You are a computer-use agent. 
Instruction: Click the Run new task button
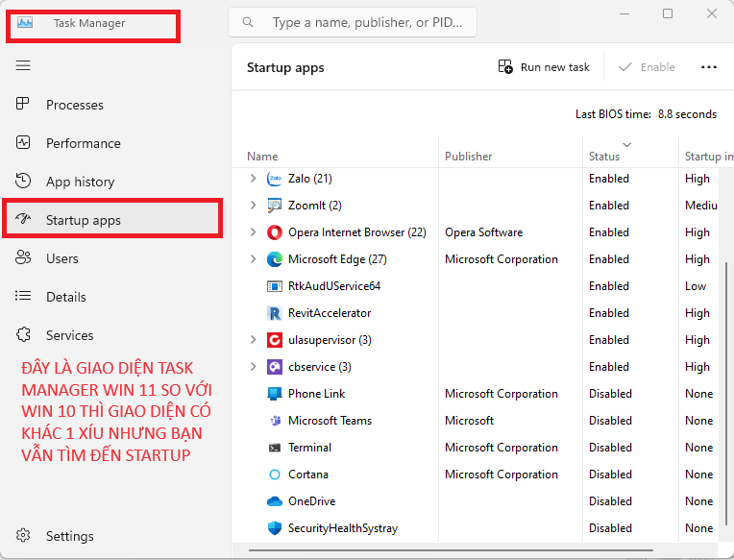544,67
